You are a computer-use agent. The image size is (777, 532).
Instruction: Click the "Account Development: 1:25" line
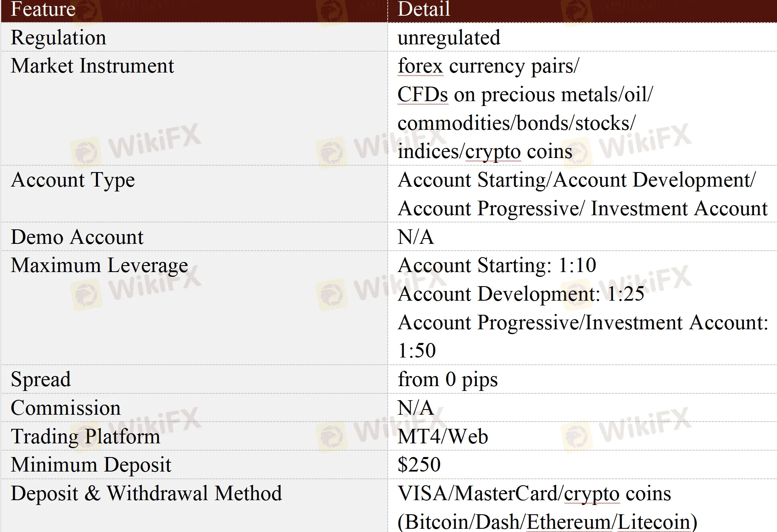coord(521,294)
